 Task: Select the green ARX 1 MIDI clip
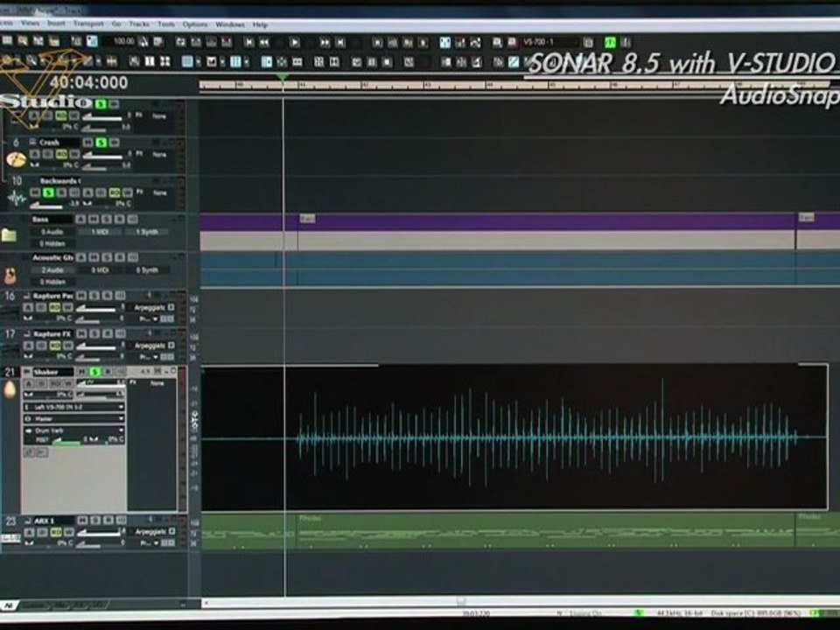click(545, 530)
